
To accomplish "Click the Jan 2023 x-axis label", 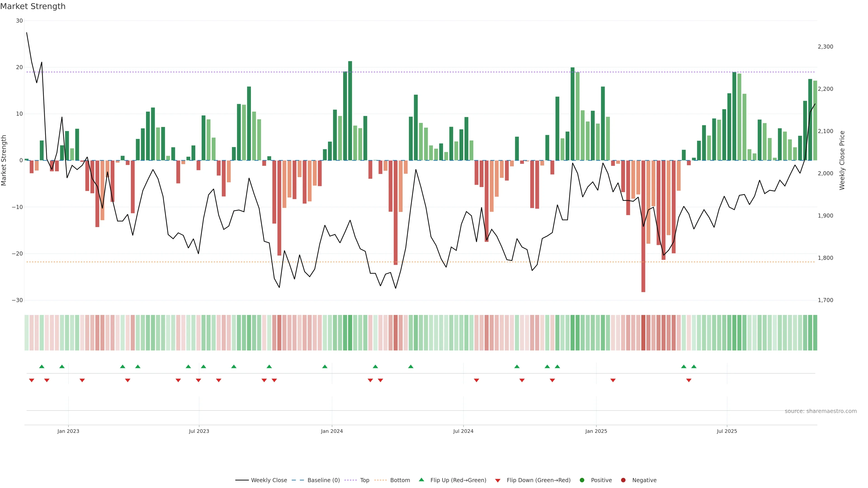I will (x=68, y=431).
